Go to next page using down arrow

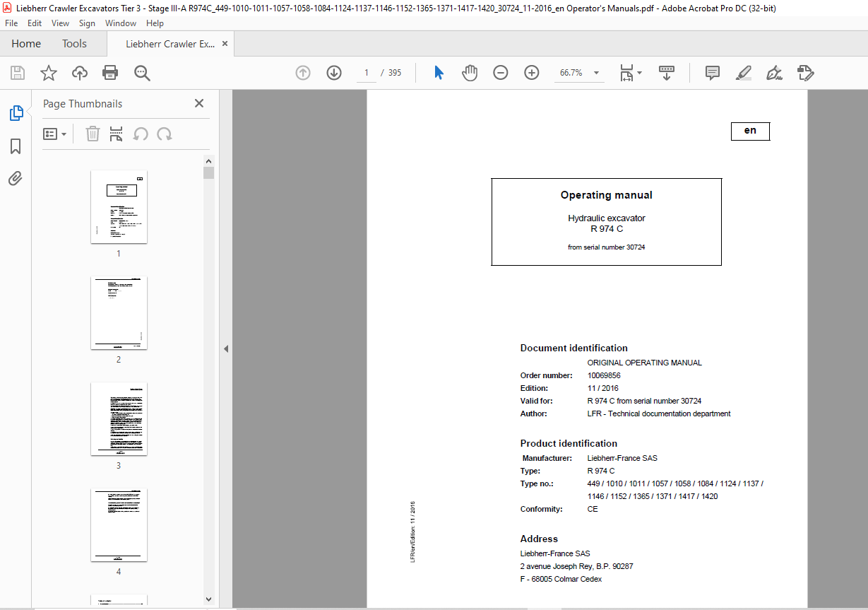(334, 73)
